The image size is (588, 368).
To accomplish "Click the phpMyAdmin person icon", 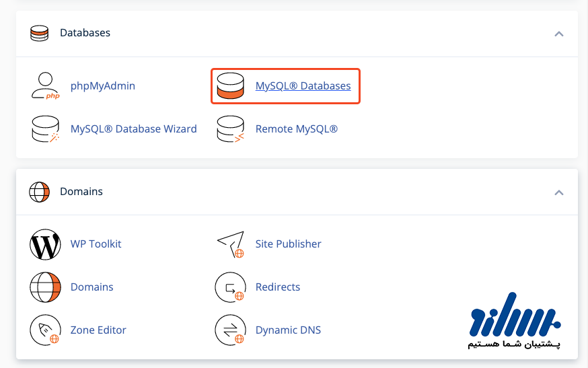I will pyautogui.click(x=45, y=86).
